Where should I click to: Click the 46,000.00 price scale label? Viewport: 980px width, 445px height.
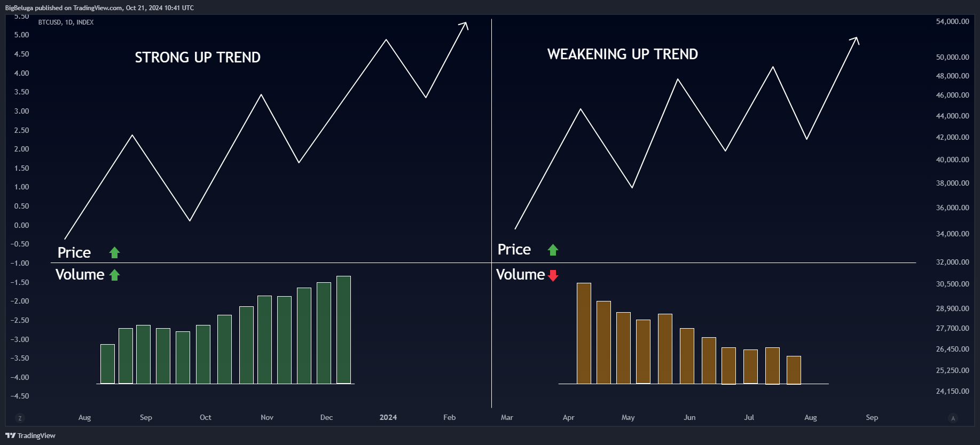point(952,95)
